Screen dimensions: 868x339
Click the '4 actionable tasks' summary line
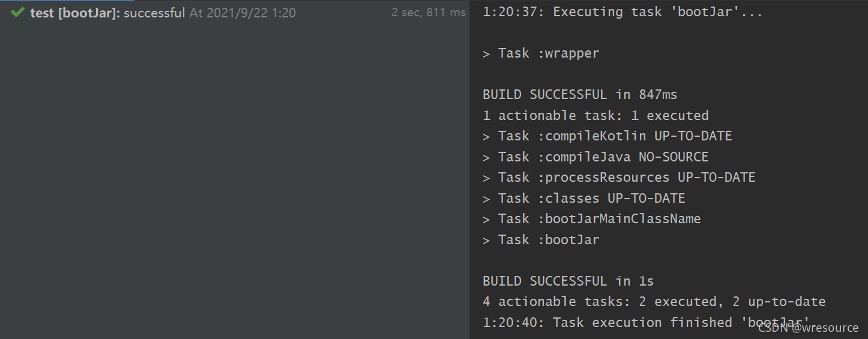[654, 302]
